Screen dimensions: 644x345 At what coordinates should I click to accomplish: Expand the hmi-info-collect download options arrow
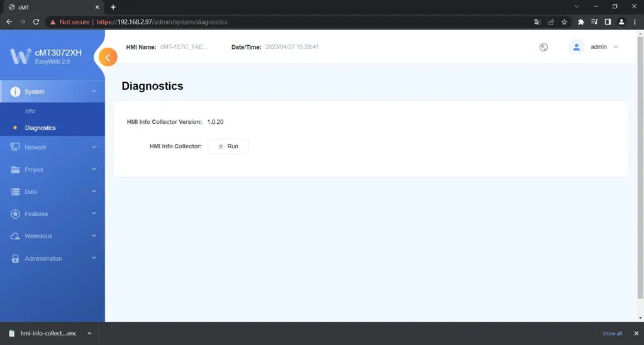tap(89, 334)
